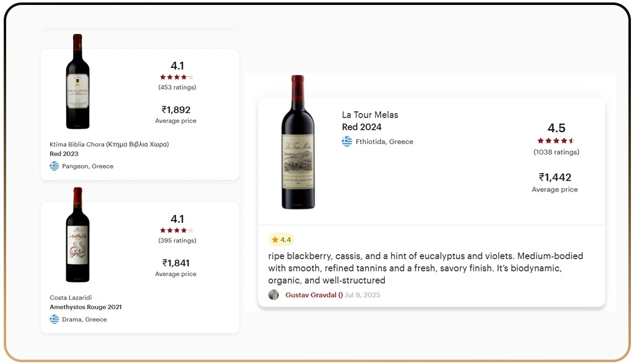
Task: Click the first star under Amethystos Rouge rating
Action: pos(161,230)
